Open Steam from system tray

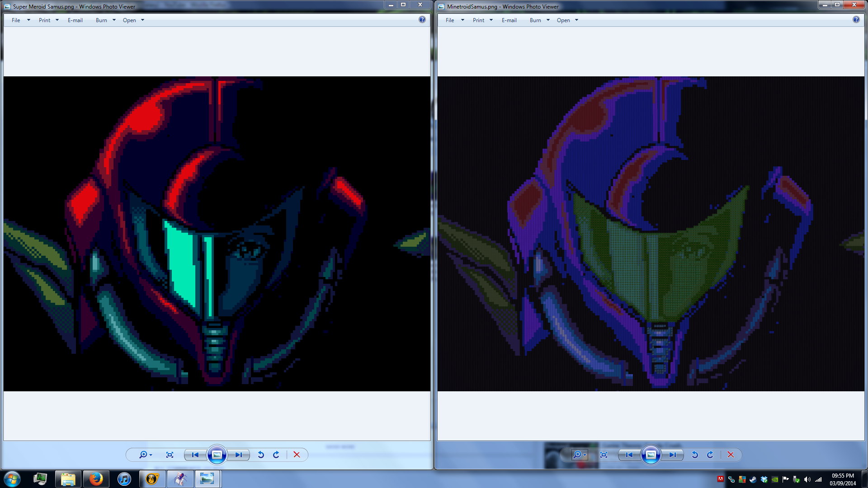(753, 479)
